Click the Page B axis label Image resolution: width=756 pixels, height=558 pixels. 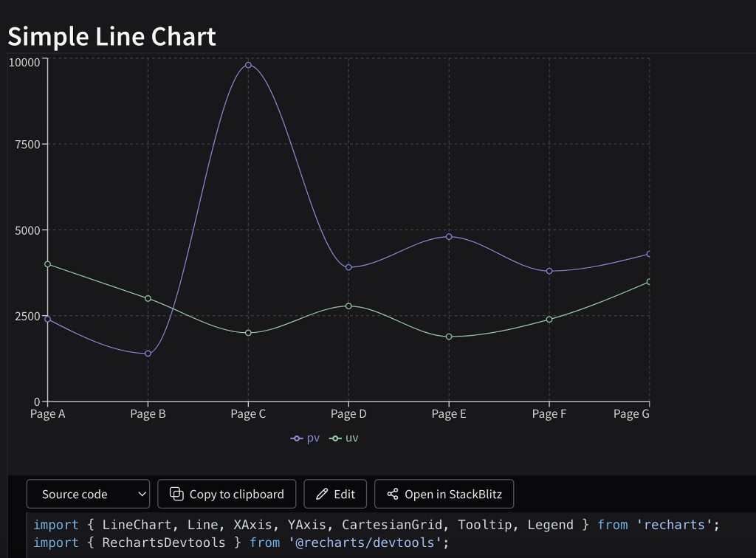148,414
